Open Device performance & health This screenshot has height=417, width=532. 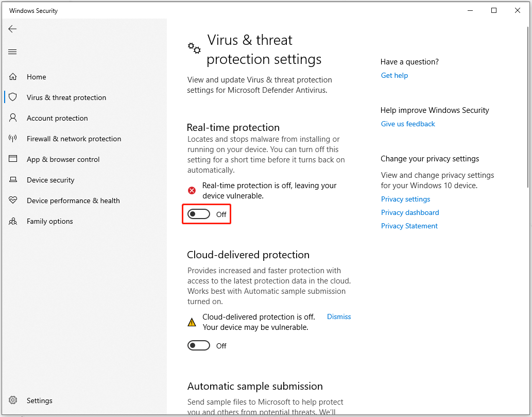coord(73,200)
